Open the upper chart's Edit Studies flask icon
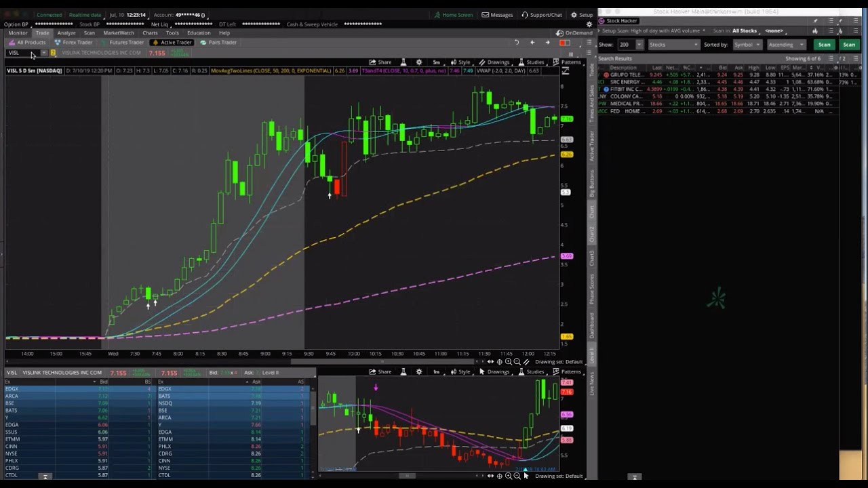 tap(403, 62)
